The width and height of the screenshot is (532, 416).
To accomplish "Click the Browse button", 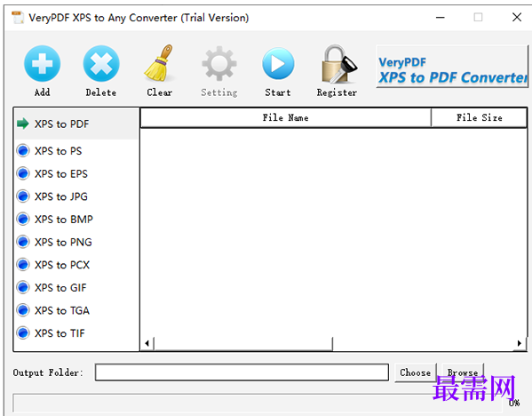I will tap(463, 372).
